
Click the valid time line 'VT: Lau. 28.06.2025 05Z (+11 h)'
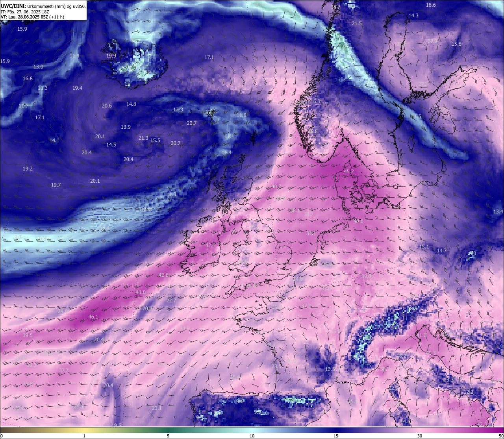tap(32, 17)
